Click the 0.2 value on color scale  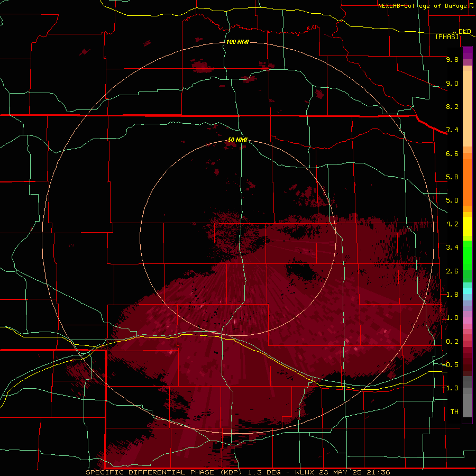452,342
